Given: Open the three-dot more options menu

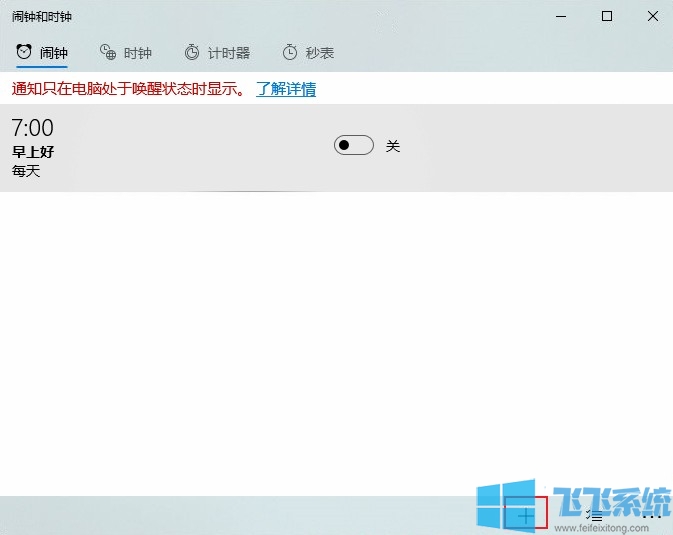Looking at the screenshot, I should [x=651, y=516].
